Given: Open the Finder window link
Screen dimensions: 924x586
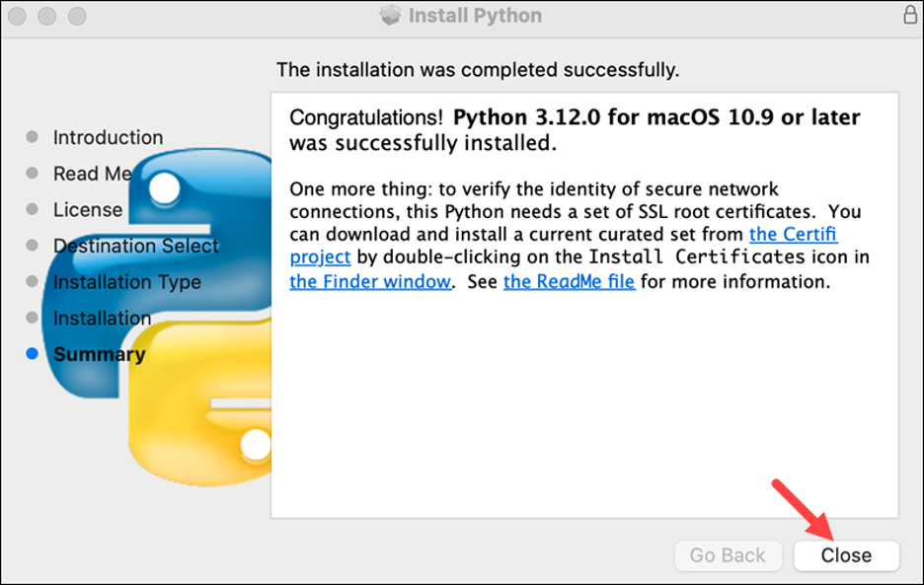Looking at the screenshot, I should [x=369, y=281].
